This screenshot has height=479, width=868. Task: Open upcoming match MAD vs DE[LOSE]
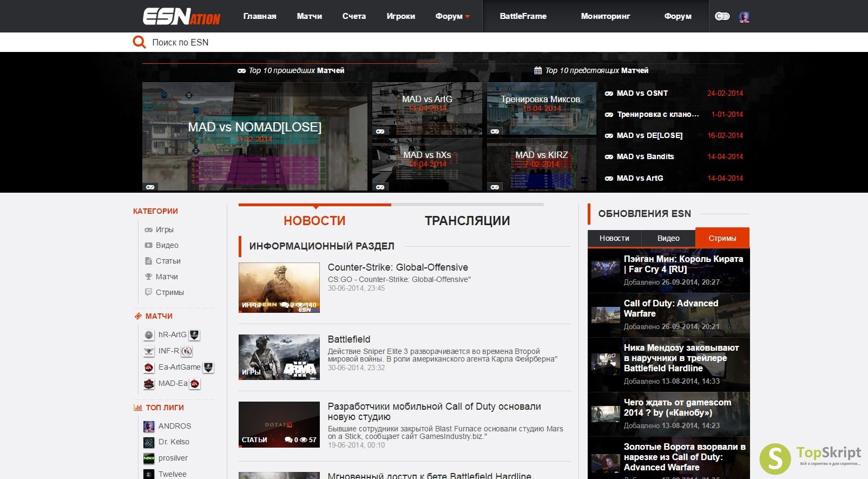point(649,135)
